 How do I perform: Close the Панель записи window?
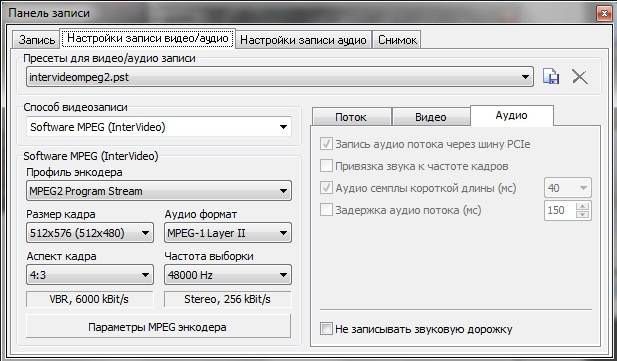click(x=604, y=14)
